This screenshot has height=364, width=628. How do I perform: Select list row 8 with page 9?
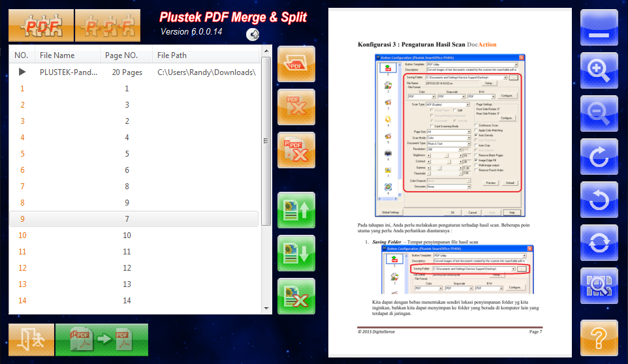point(134,203)
